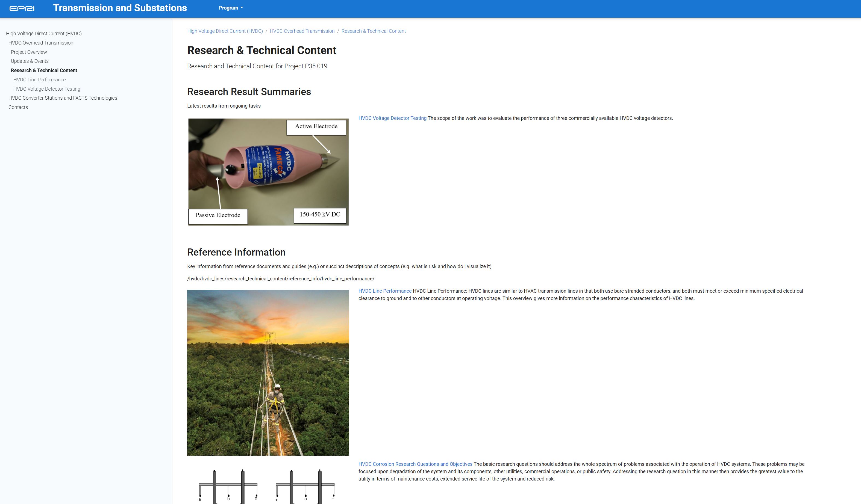Open HVDC Voltage Detector Testing article link
Screen dimensions: 861x504
point(392,118)
